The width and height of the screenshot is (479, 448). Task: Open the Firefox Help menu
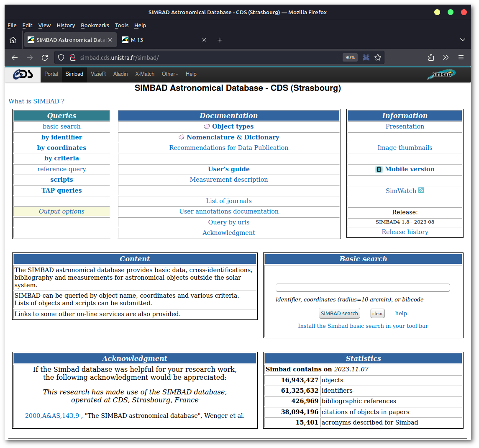(140, 26)
